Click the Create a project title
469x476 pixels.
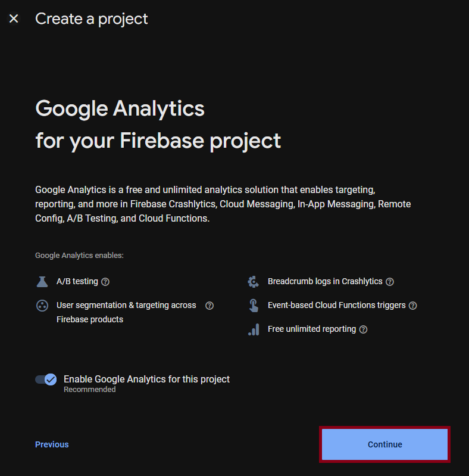coord(91,19)
